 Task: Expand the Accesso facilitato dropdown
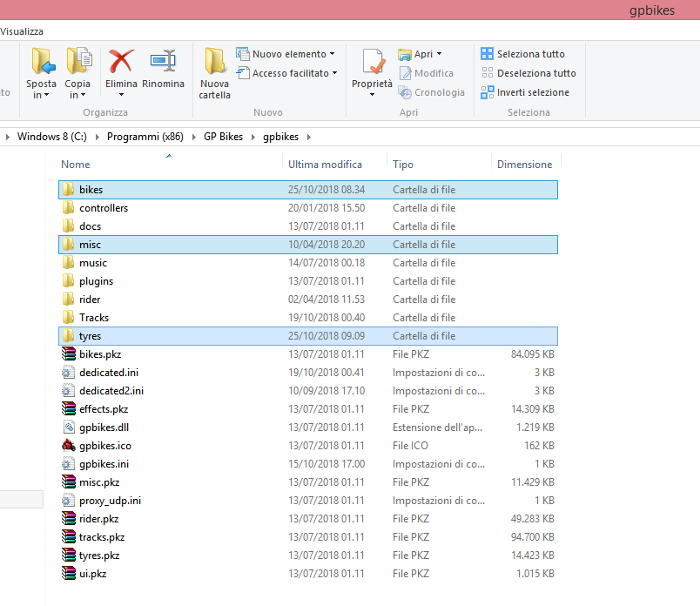pos(335,73)
